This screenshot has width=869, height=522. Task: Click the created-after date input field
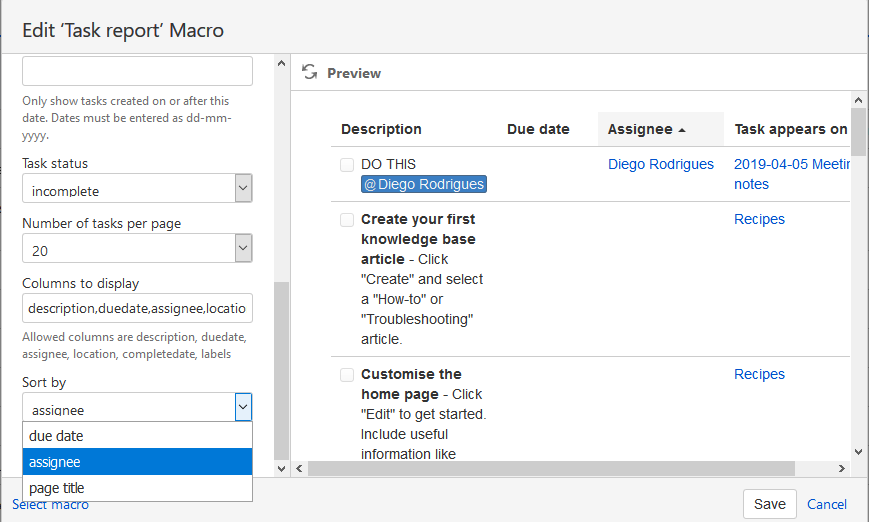(137, 71)
